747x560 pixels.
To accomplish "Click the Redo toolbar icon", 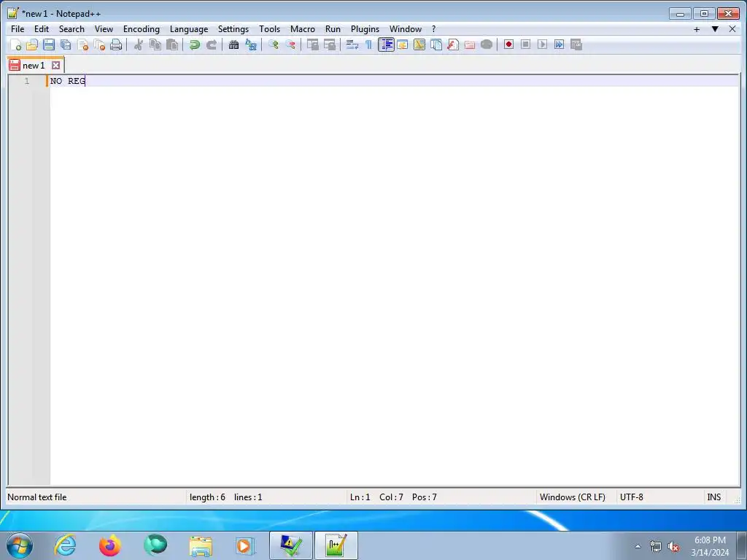I will 211,44.
